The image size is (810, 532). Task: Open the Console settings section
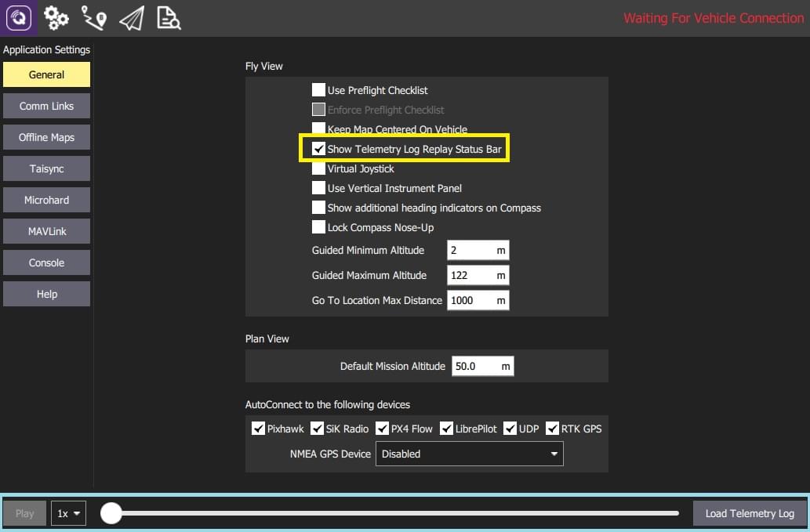[x=46, y=262]
